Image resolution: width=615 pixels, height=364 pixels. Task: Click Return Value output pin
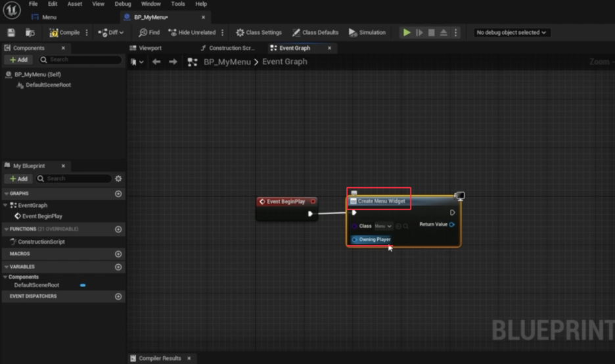[x=452, y=224]
